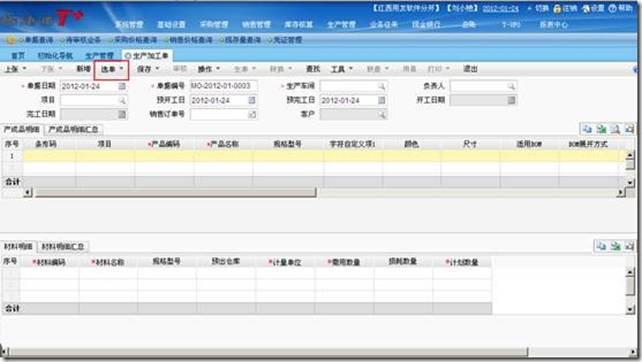Open 帮助 in top-right header
Image resolution: width=642 pixels, height=362 pixels.
[621, 9]
